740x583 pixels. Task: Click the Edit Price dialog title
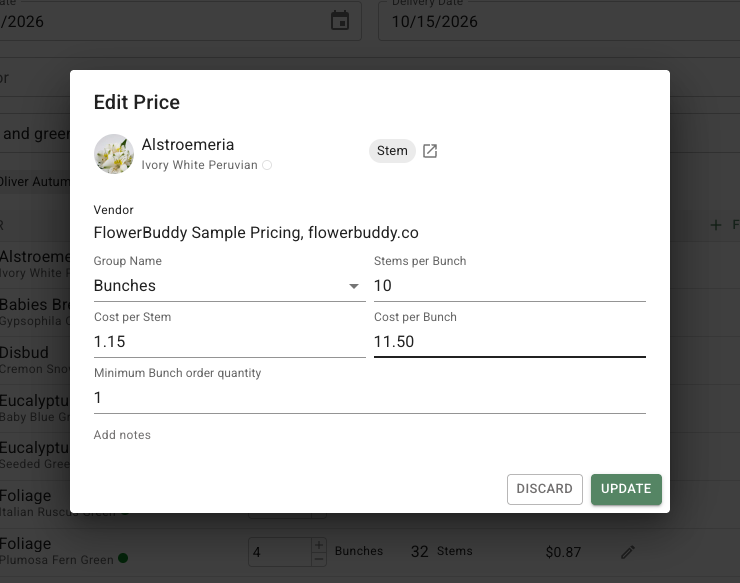click(137, 102)
